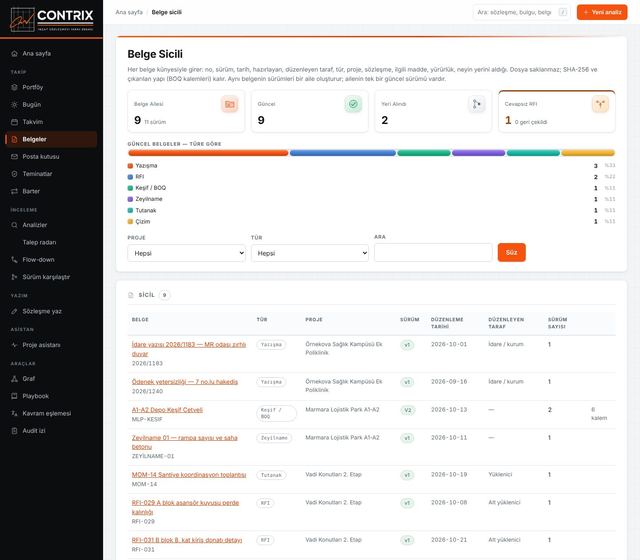
Task: Click the green Keşif / BOQ bar segment
Action: point(424,153)
